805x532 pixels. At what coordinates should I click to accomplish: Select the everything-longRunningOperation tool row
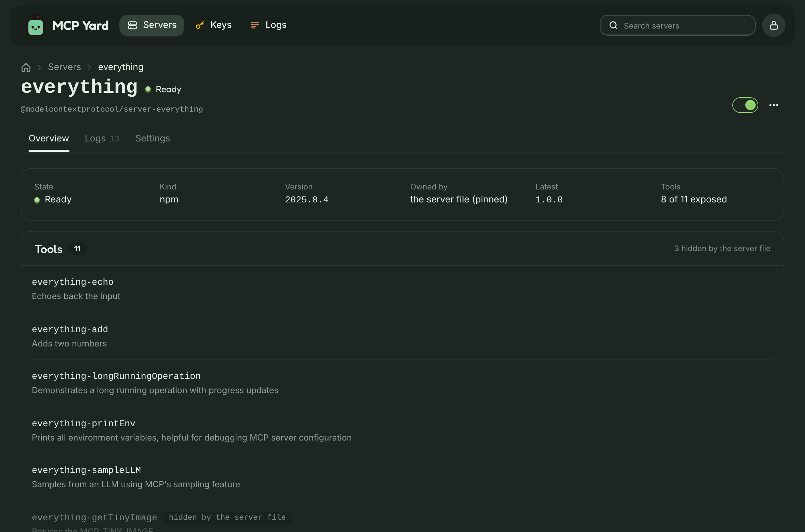[402, 383]
